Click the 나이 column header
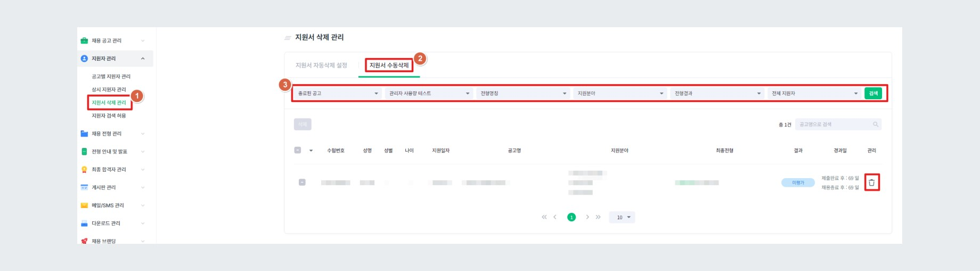This screenshot has width=980, height=271. 409,150
